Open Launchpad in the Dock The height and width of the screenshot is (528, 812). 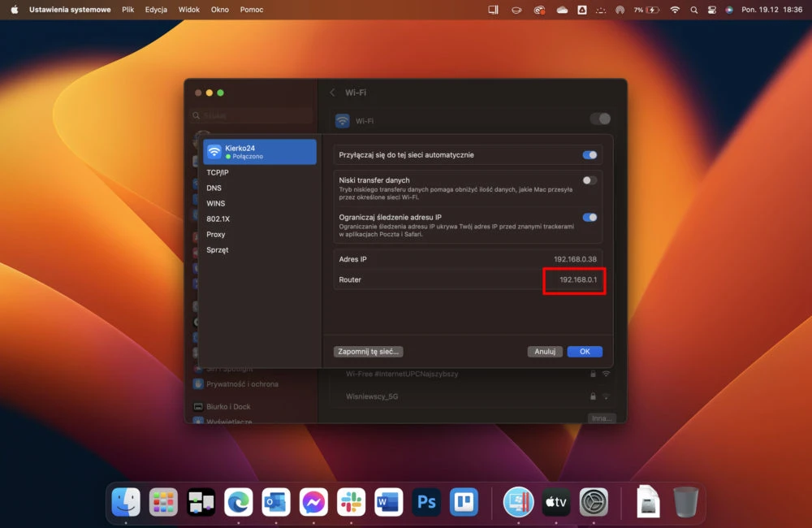pos(163,501)
